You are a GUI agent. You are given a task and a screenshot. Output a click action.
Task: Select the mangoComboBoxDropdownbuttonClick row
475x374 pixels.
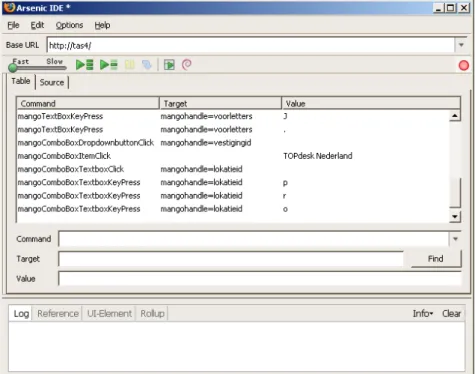233,143
